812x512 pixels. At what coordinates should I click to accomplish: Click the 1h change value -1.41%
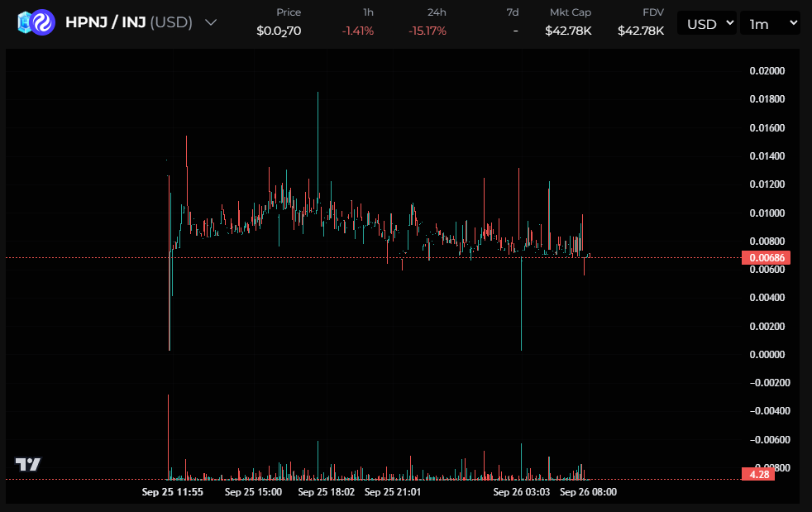coord(358,31)
